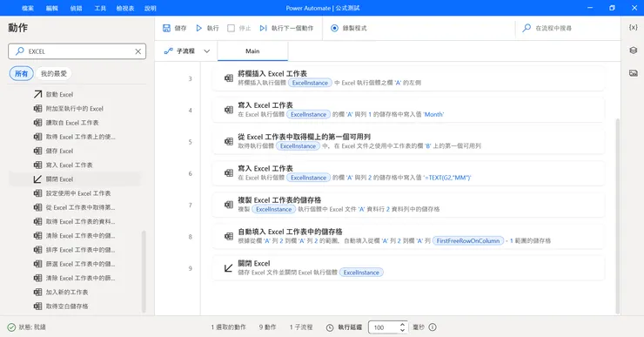Open the images pane icon
The height and width of the screenshot is (337, 644).
[633, 73]
